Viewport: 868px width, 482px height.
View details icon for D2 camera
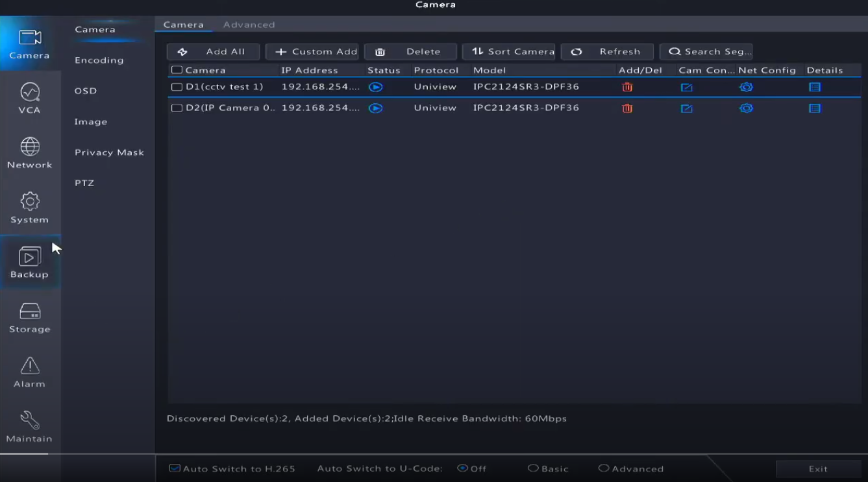pos(815,108)
